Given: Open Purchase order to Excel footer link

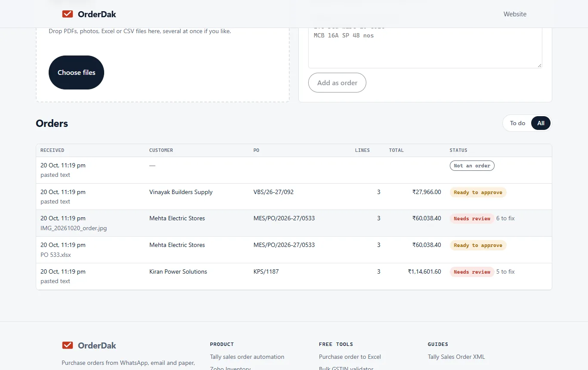Looking at the screenshot, I should click(x=350, y=357).
